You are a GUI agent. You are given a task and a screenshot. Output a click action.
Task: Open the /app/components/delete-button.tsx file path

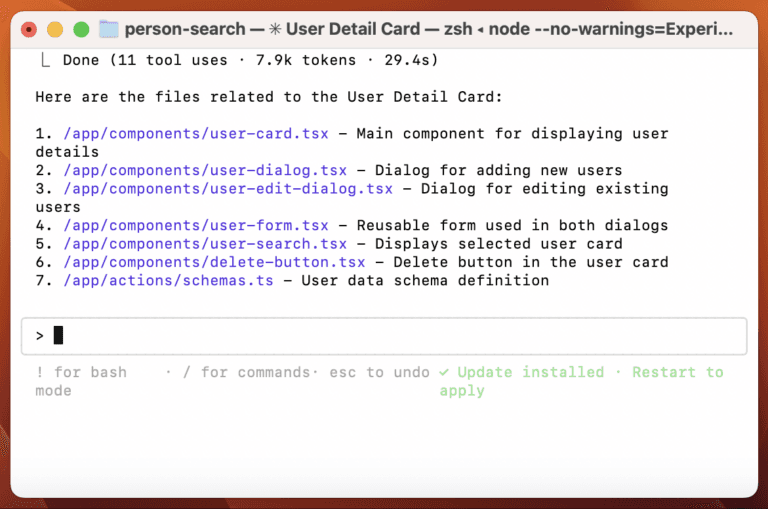214,262
